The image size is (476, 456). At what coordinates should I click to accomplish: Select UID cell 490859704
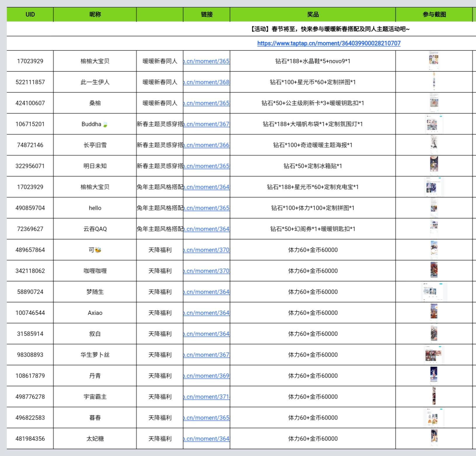point(30,208)
